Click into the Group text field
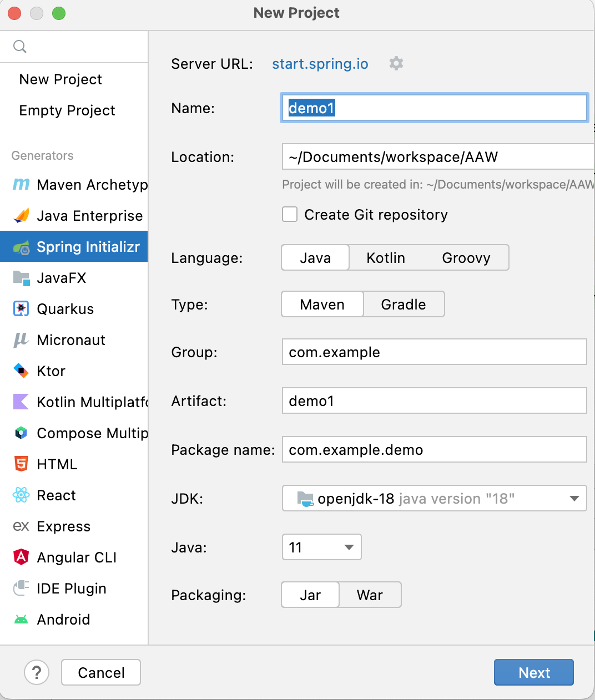The width and height of the screenshot is (595, 700). (434, 352)
